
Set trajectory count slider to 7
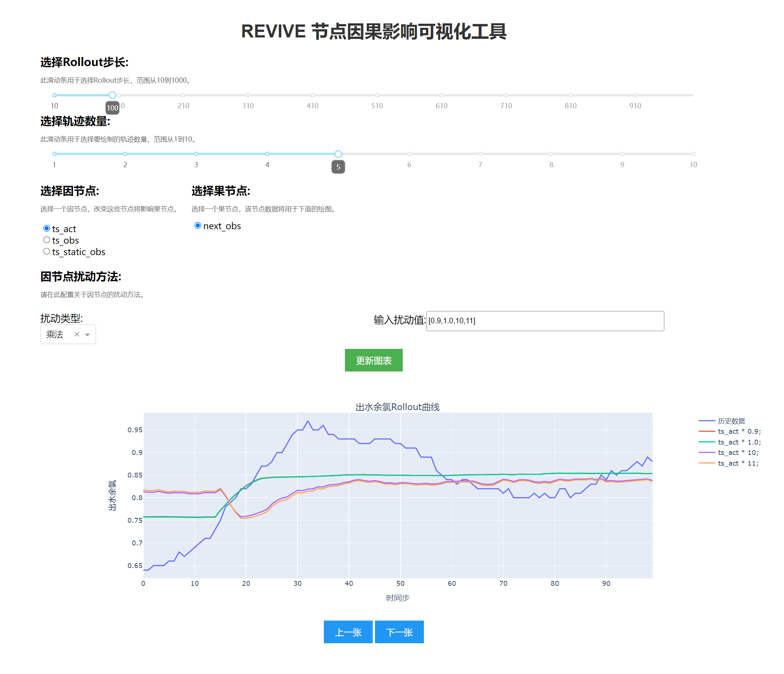tap(480, 154)
